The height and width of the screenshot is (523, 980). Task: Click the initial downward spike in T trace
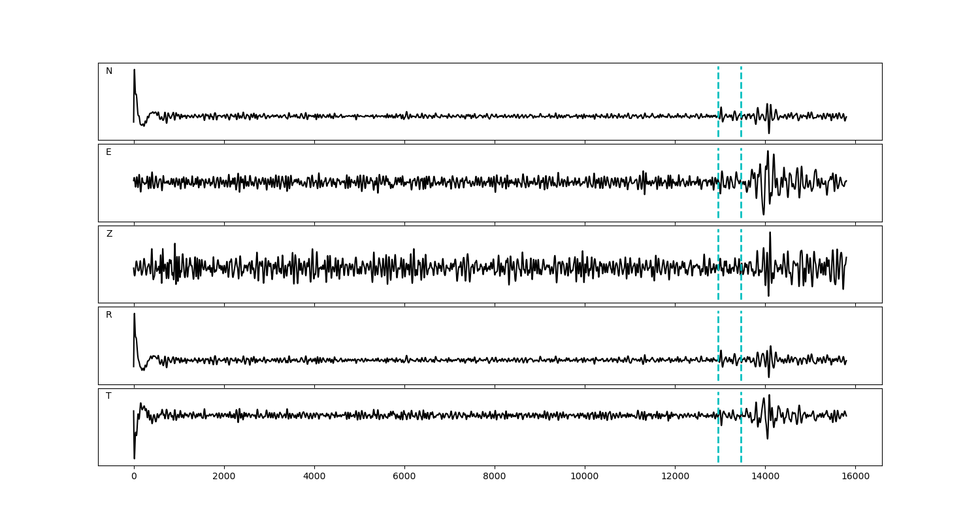pos(135,456)
